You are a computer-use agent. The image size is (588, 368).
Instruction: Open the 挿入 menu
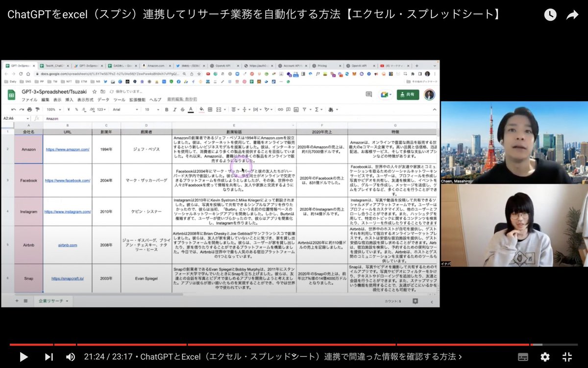coord(69,100)
